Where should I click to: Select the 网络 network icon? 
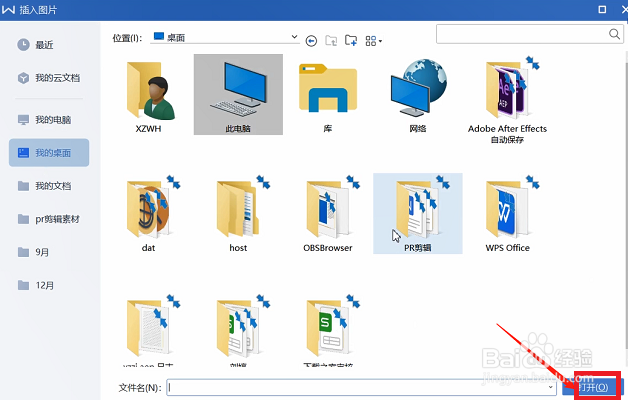coord(418,95)
